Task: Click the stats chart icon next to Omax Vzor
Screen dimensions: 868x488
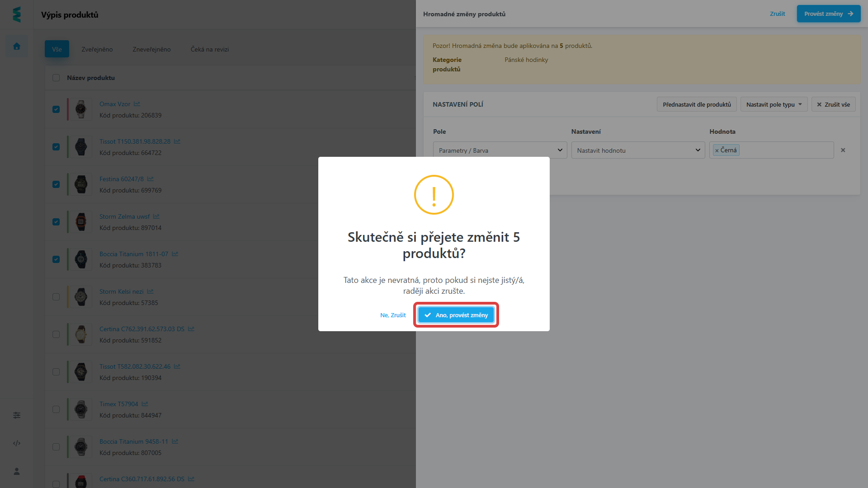Action: tap(137, 104)
